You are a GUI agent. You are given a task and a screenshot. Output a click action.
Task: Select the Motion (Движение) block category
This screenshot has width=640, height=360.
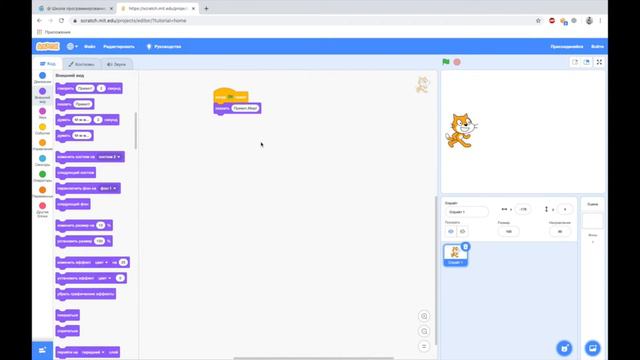[x=42, y=78]
